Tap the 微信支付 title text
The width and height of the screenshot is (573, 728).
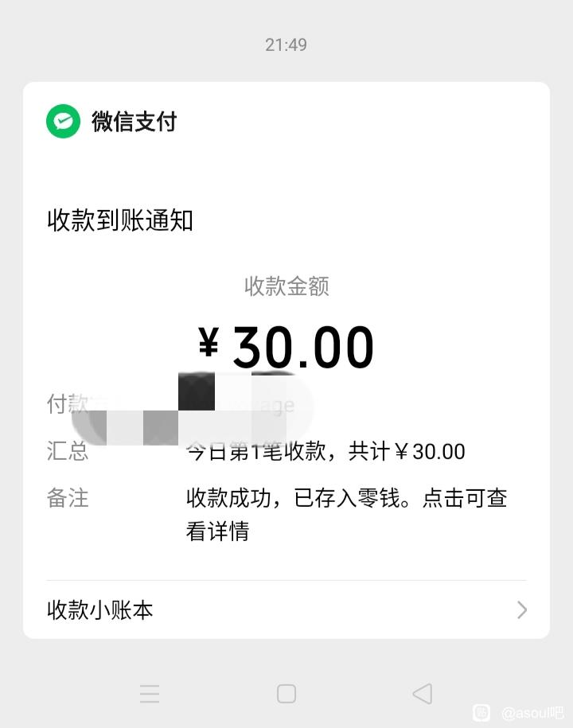[x=134, y=122]
